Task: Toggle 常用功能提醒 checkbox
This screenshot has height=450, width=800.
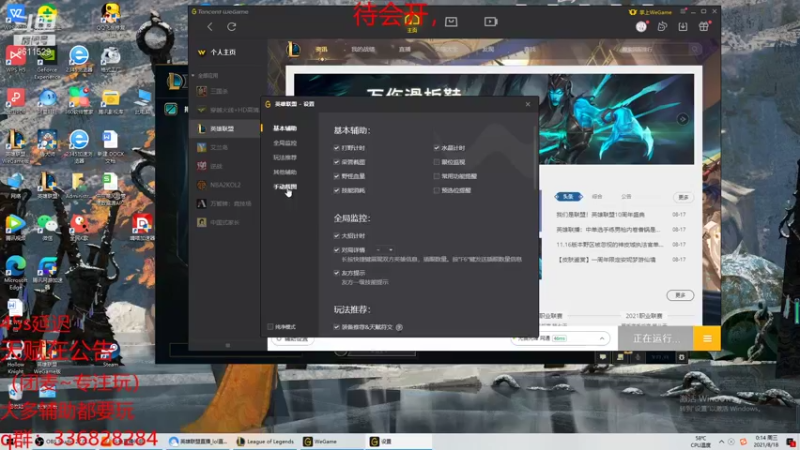Action: 437,176
